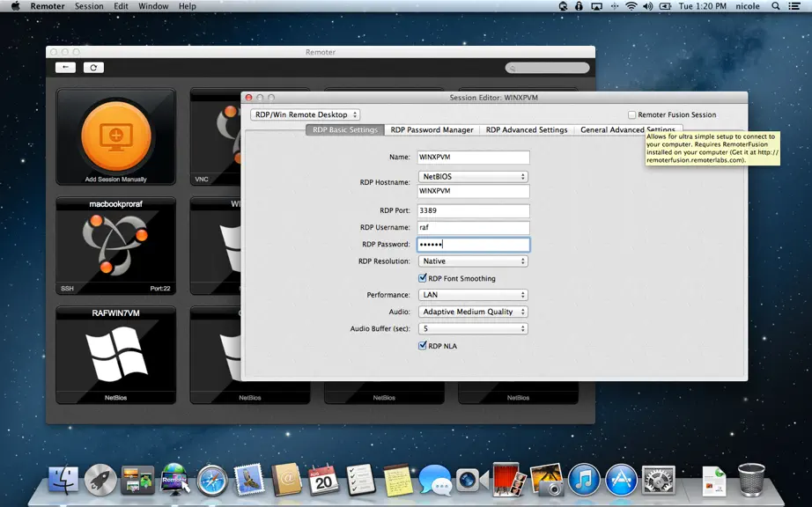Open iTunes from the dock
812x507 pixels.
point(584,480)
